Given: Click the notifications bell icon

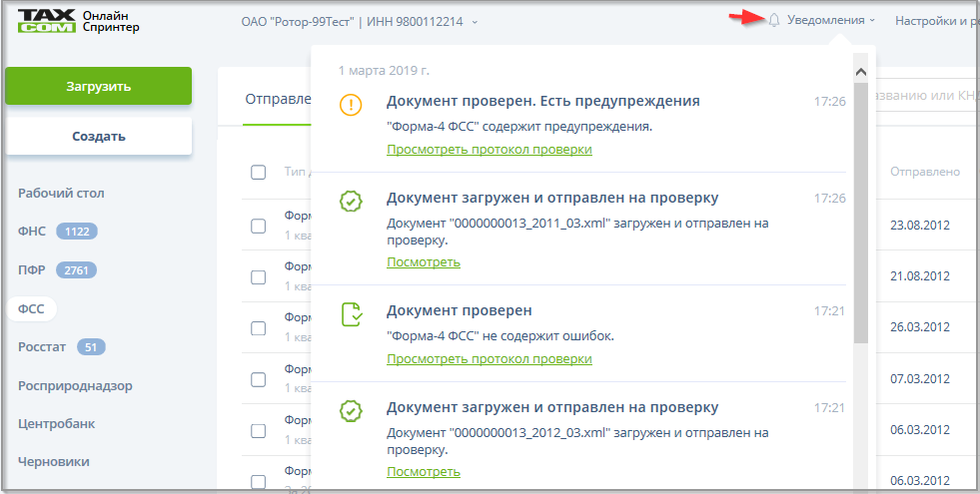Looking at the screenshot, I should (774, 20).
